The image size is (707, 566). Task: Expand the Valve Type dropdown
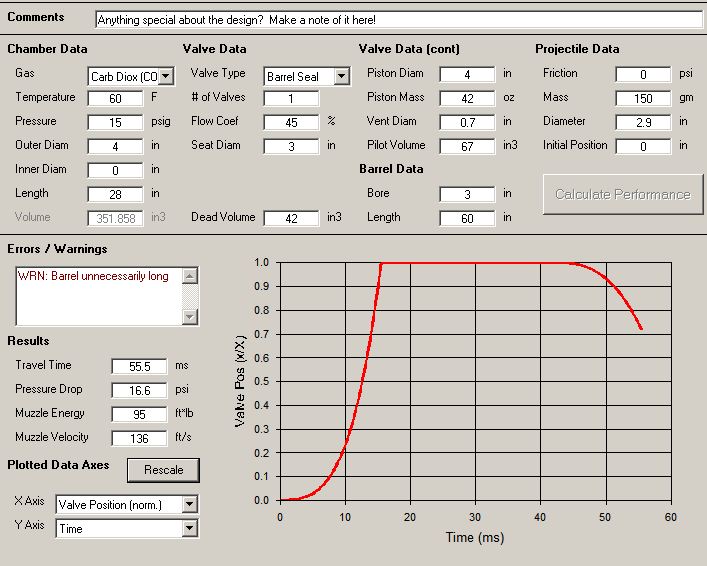pyautogui.click(x=341, y=76)
